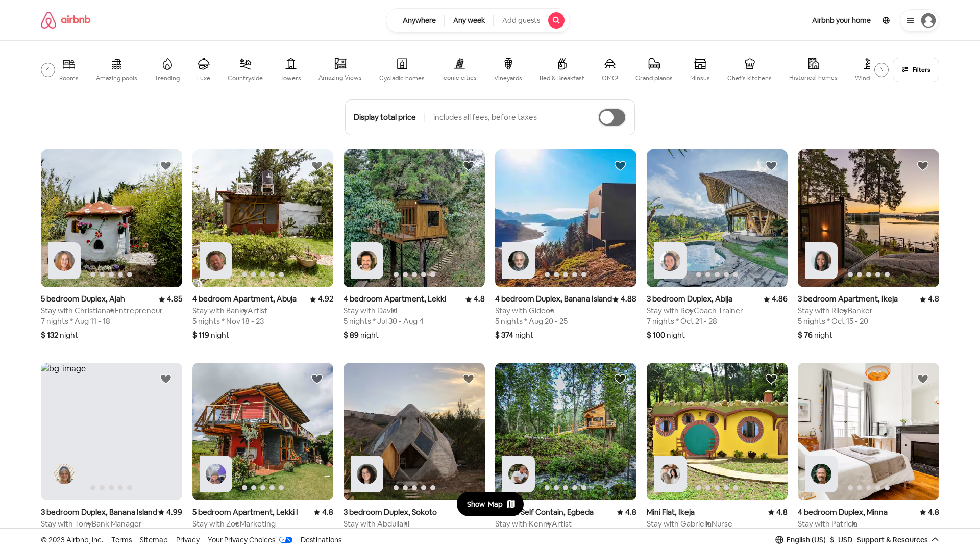Viewport: 980px width, 551px height.
Task: Switch to the Any week search tab
Action: coord(469,20)
